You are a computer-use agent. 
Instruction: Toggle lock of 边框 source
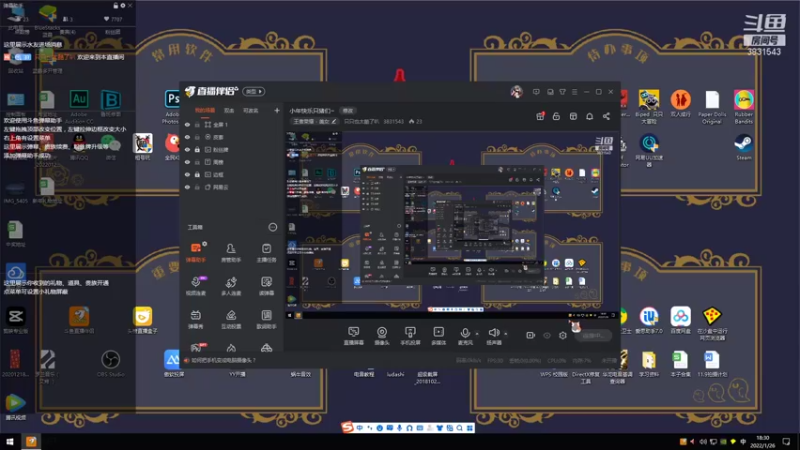click(197, 174)
